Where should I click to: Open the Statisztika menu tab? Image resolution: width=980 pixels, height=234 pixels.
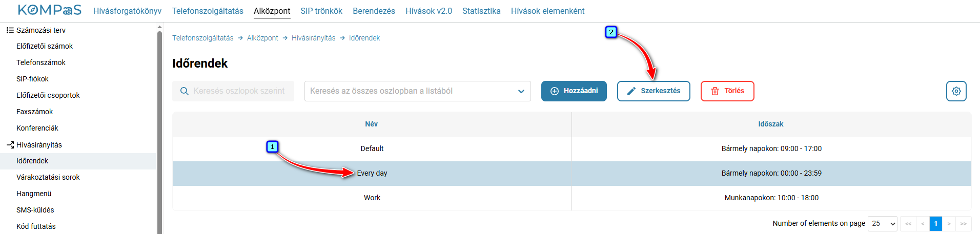pos(481,11)
